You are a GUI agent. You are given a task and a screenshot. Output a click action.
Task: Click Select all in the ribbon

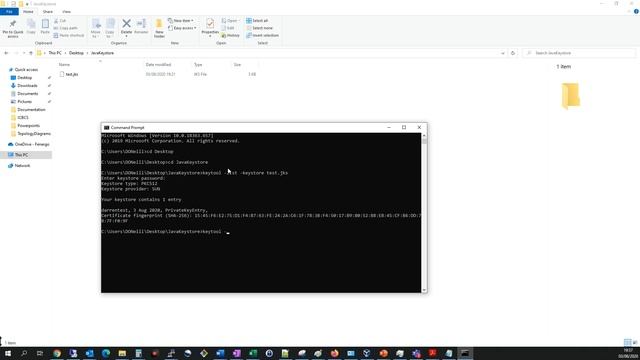(257, 21)
